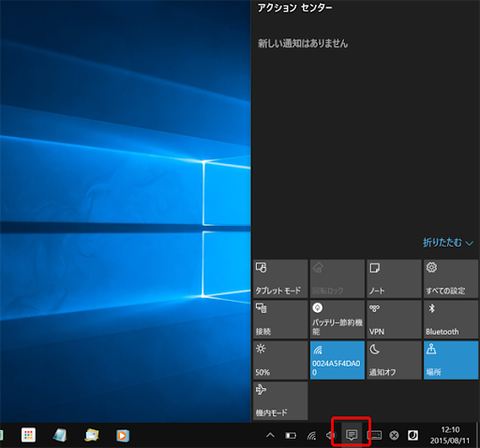The width and height of the screenshot is (480, 448).
Task: Enable 通知オフ quiet hours tile
Action: coord(394,360)
